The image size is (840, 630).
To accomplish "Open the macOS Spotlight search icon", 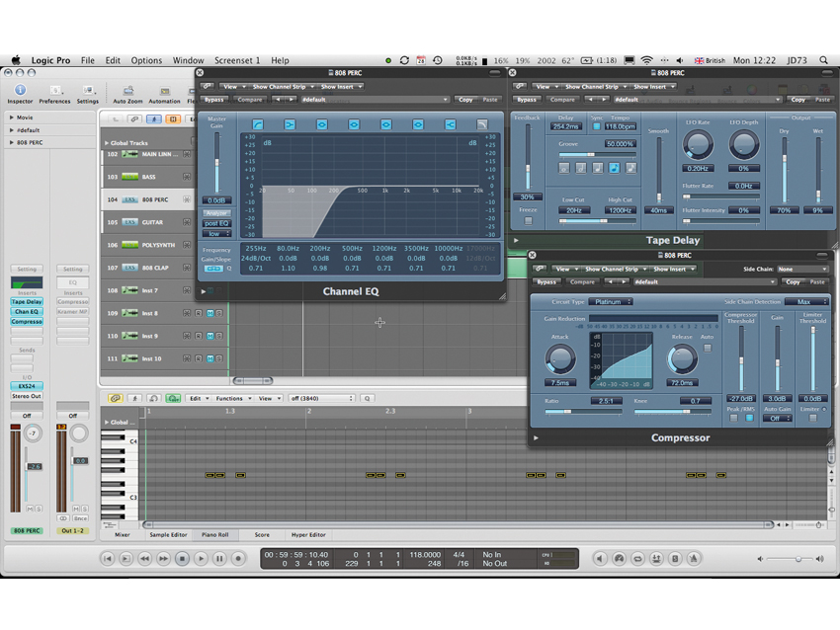I will 823,60.
